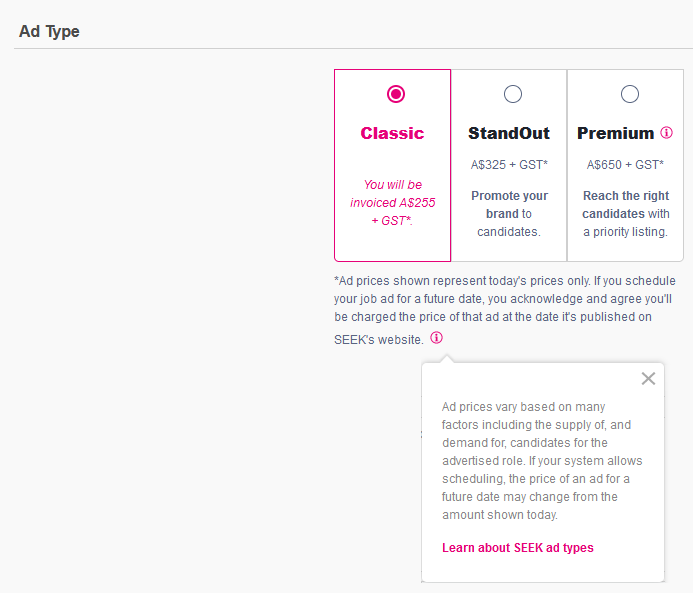Click the Classic heading text
Viewport: 693px width, 593px height.
(392, 133)
